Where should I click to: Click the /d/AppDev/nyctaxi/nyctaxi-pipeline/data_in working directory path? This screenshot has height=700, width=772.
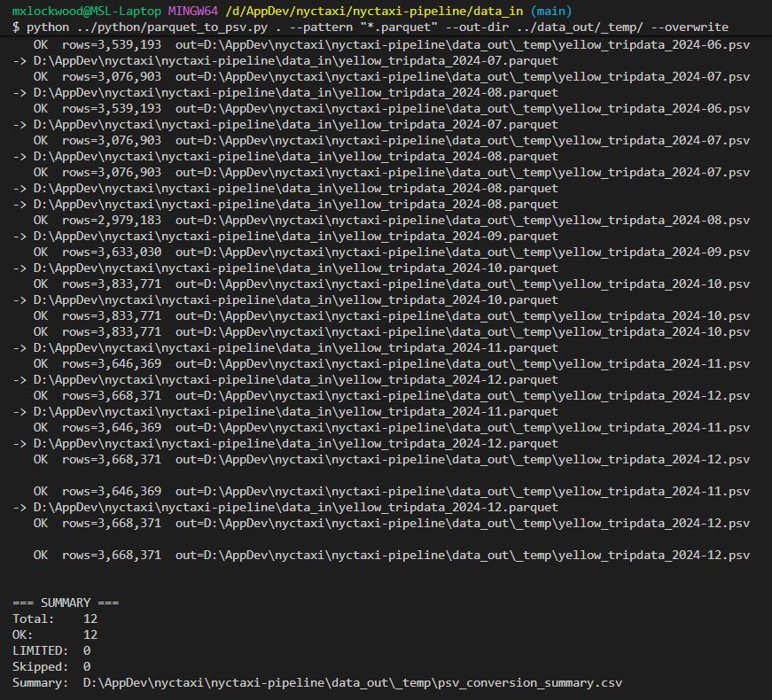pyautogui.click(x=374, y=11)
